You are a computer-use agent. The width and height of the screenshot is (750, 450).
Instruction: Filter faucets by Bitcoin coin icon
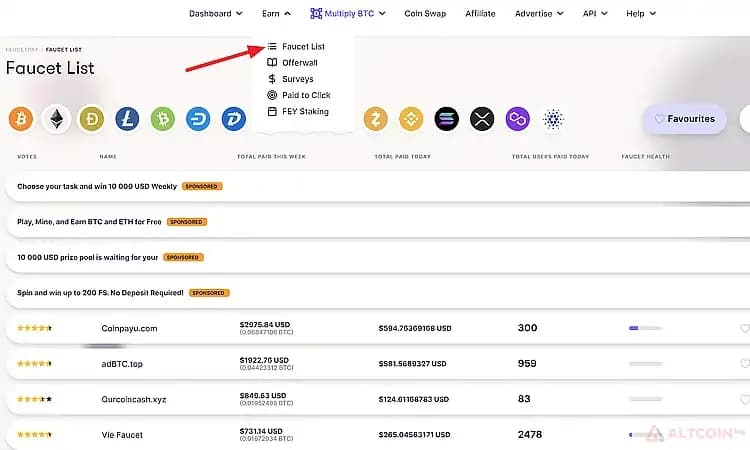[21, 119]
